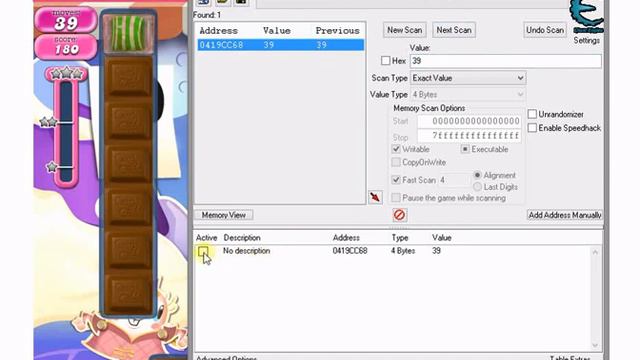The width and height of the screenshot is (640, 360).
Task: Click the Value column header in results
Action: (277, 31)
